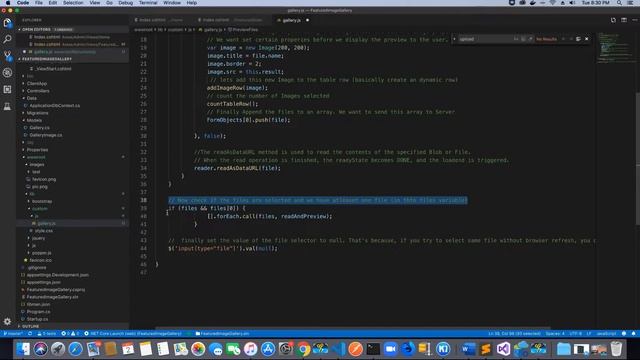Screen dimensions: 640x360
Task: Collapse the wwwroot folder
Action: coord(36,157)
